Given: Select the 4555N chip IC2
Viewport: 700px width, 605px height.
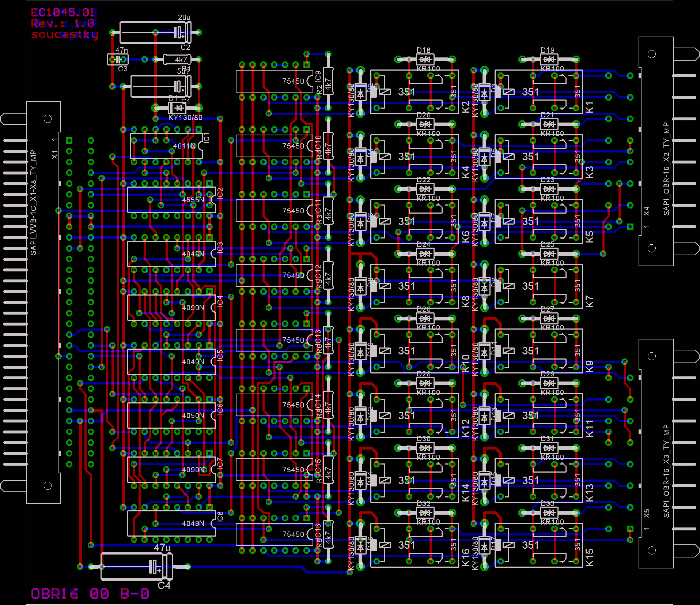Looking at the screenshot, I should point(171,200).
